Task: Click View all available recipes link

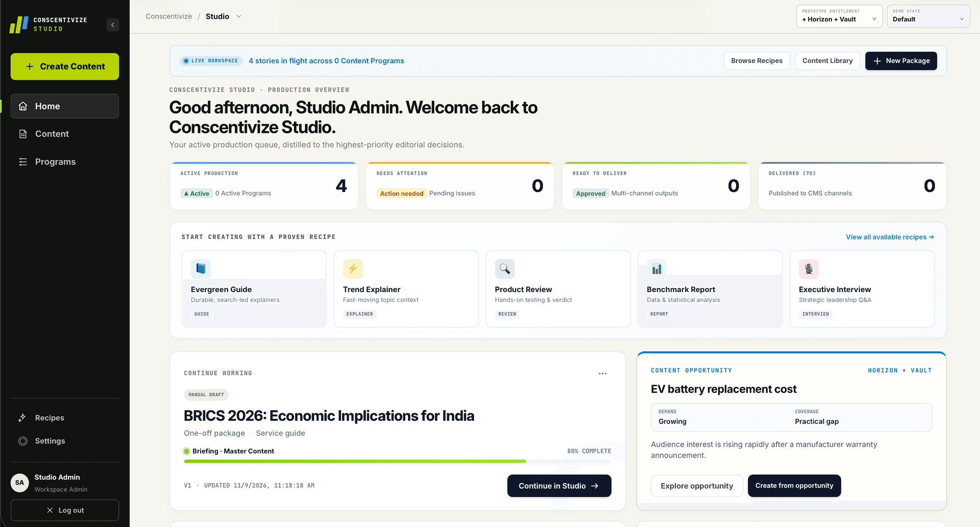Action: 890,237
